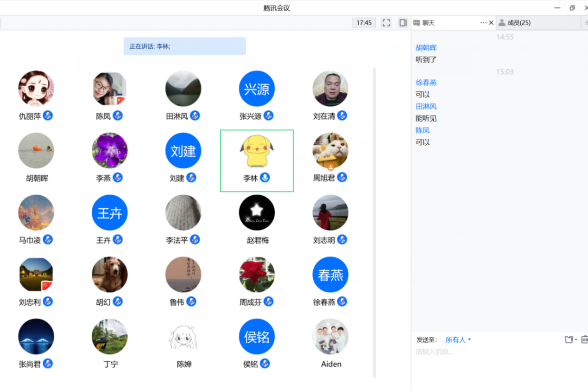
Task: Expand the arrow beside the folder icon
Action: [x=576, y=340]
